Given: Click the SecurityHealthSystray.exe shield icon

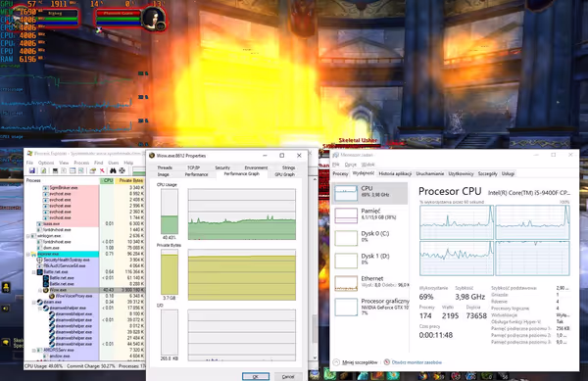Looking at the screenshot, I should click(39, 260).
